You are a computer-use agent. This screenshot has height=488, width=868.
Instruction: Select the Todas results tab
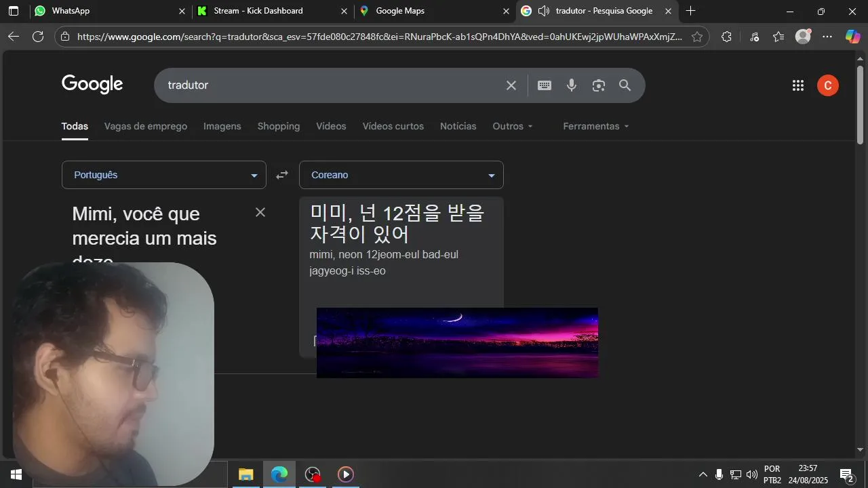(75, 126)
